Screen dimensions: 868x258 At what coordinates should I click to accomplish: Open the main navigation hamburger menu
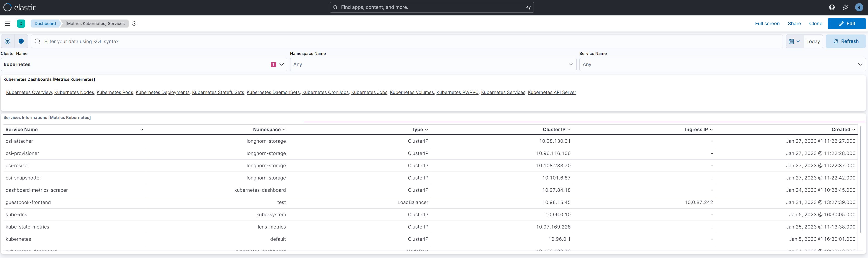click(x=7, y=24)
